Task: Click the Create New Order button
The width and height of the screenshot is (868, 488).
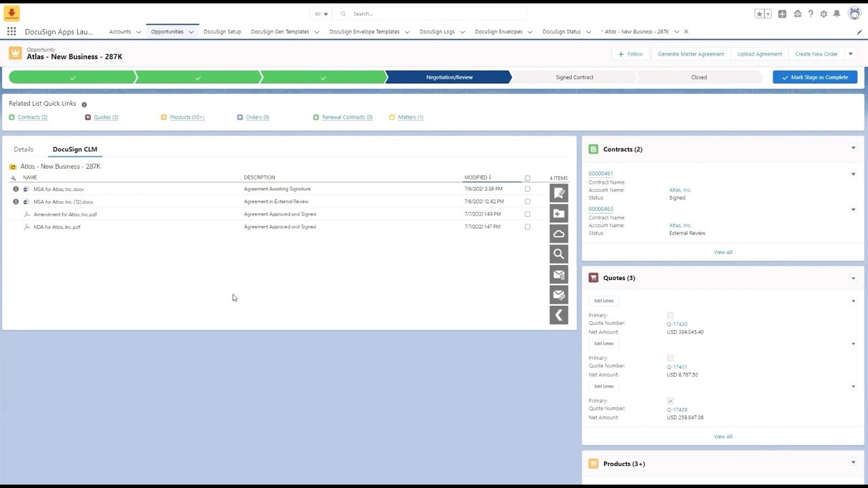Action: [816, 54]
